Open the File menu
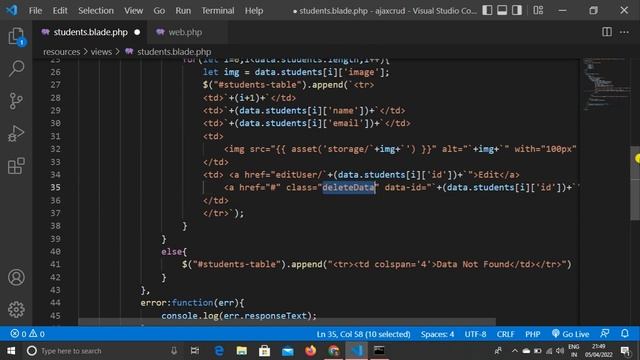This screenshot has height=360, width=640. 35,11
